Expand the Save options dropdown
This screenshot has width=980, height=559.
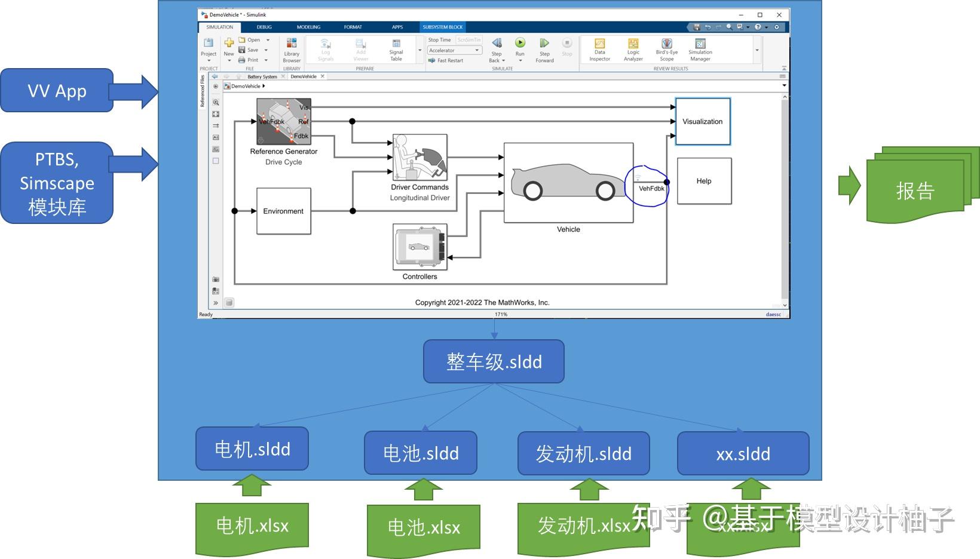(x=265, y=48)
